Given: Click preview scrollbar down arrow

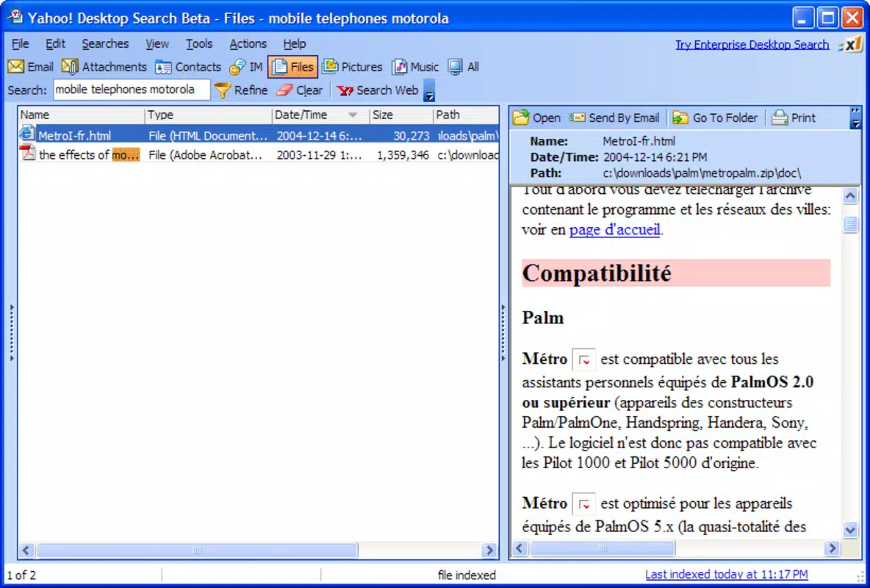Looking at the screenshot, I should (850, 530).
